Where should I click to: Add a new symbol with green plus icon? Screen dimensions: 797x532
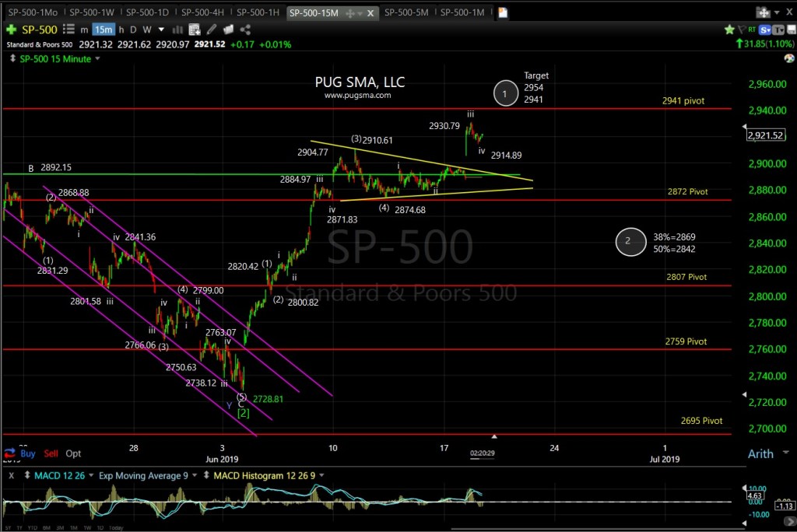[11, 30]
